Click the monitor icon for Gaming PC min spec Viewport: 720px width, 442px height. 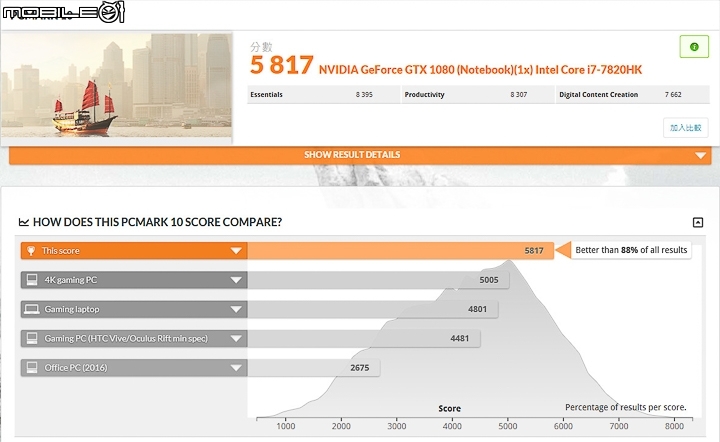(32, 338)
